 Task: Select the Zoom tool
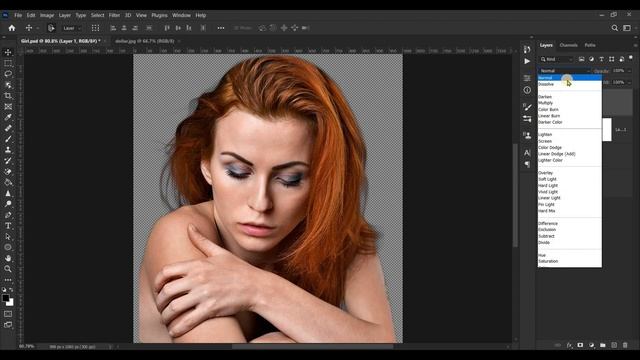tap(8, 269)
